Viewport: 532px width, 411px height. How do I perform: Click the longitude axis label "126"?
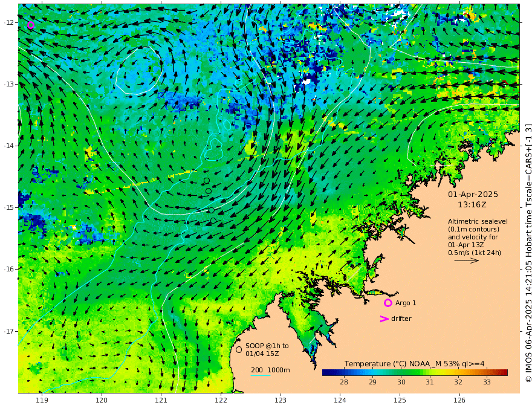coord(459,400)
